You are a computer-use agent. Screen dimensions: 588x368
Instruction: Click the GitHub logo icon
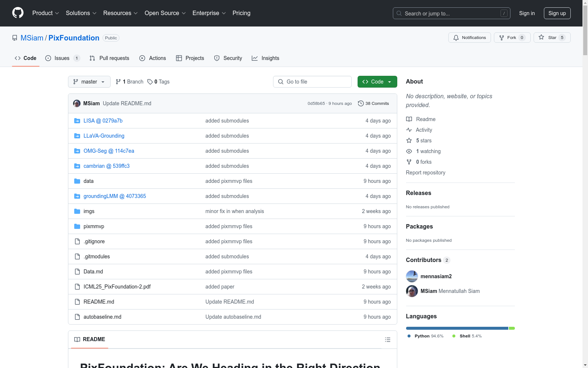point(18,13)
